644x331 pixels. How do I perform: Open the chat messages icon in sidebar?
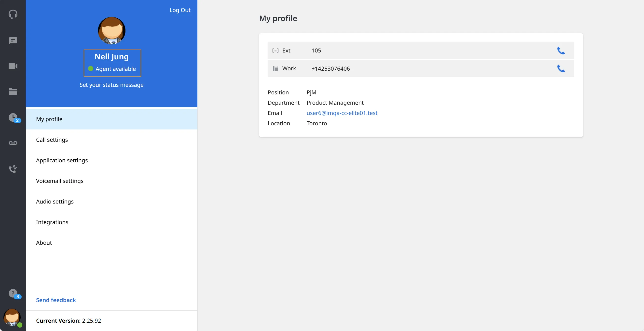pyautogui.click(x=13, y=40)
